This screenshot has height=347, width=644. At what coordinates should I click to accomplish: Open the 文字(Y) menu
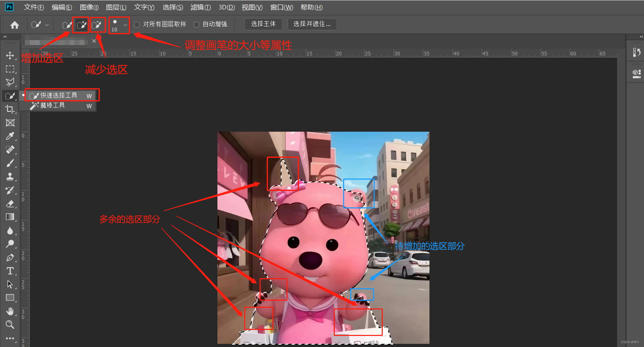click(144, 7)
